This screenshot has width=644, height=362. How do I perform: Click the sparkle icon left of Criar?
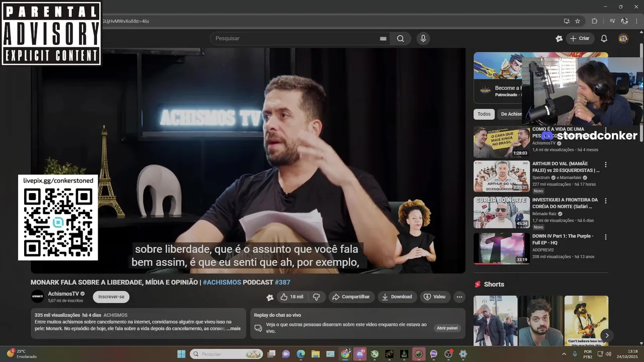coord(559,39)
